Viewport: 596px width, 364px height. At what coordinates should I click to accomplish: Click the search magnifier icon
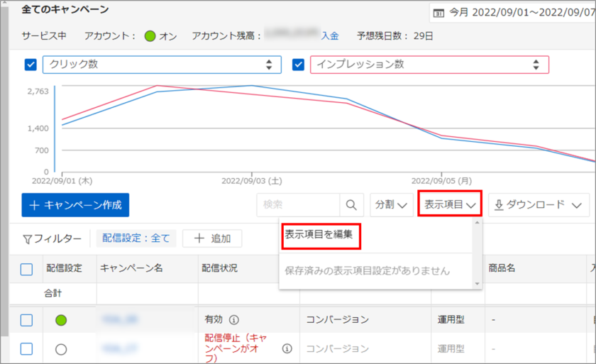pyautogui.click(x=351, y=204)
